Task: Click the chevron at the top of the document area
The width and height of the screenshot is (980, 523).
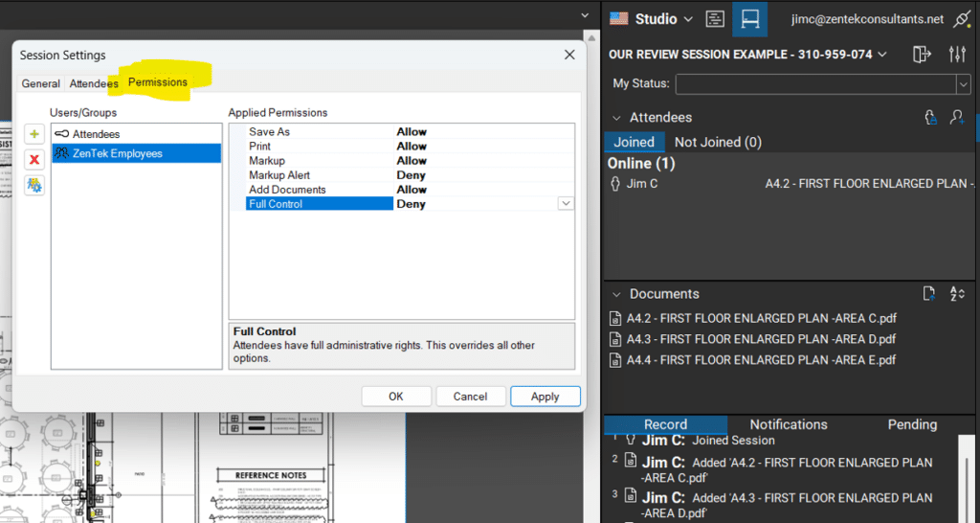Action: pos(585,15)
